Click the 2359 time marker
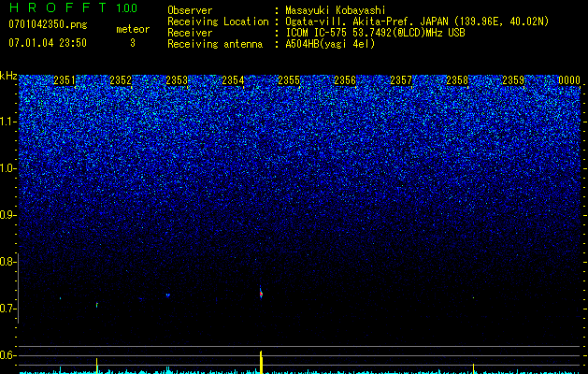The width and height of the screenshot is (588, 374). [513, 80]
